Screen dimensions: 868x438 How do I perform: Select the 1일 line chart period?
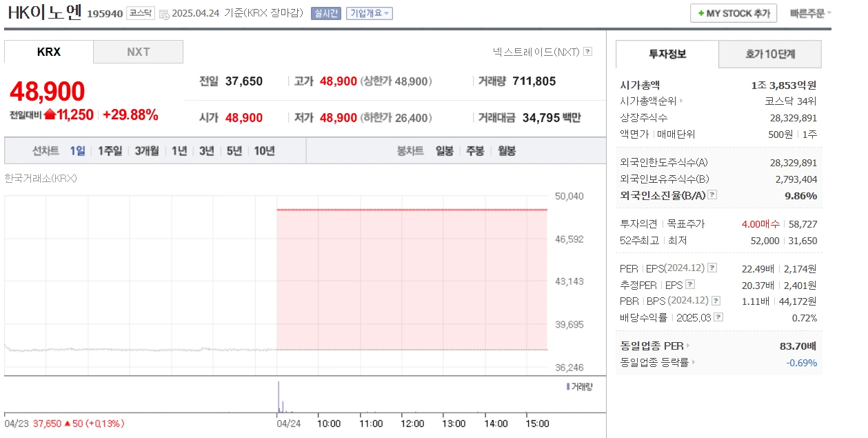tap(78, 150)
